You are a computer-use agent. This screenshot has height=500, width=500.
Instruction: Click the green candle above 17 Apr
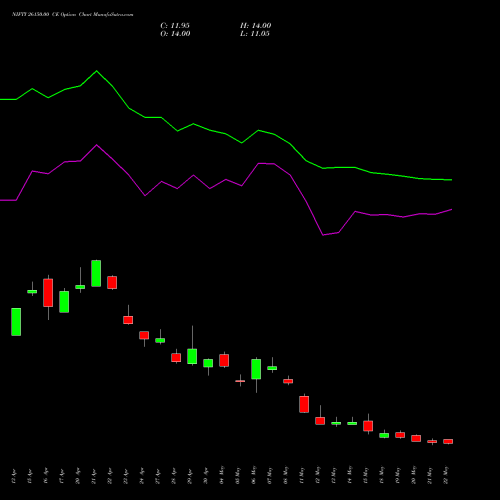pos(64,302)
